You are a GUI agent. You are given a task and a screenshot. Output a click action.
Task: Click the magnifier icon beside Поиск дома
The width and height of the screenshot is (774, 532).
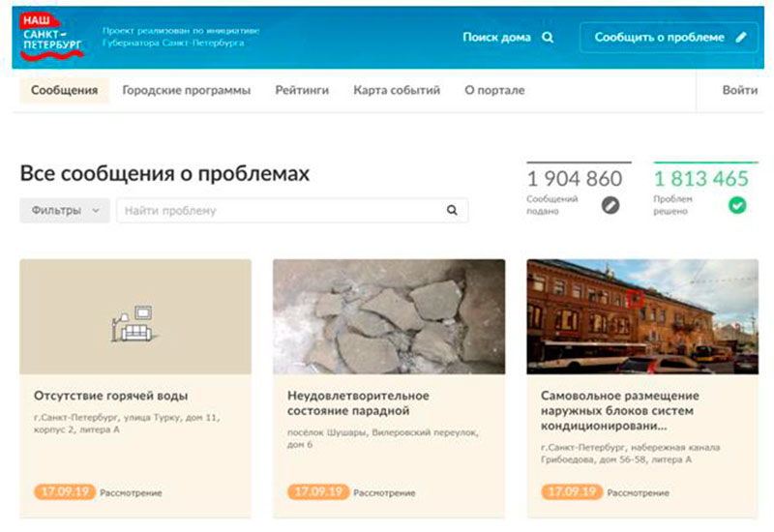click(548, 37)
